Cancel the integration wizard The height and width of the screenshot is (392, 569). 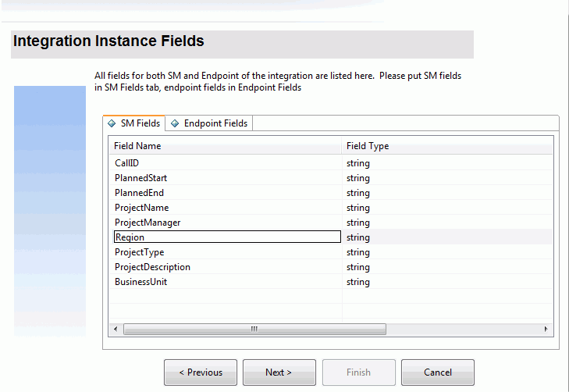(437, 372)
